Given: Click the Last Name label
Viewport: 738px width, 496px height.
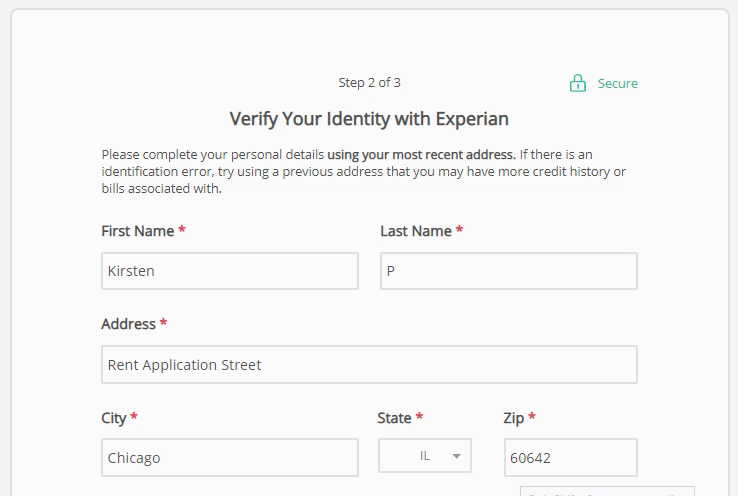Looking at the screenshot, I should coord(416,231).
